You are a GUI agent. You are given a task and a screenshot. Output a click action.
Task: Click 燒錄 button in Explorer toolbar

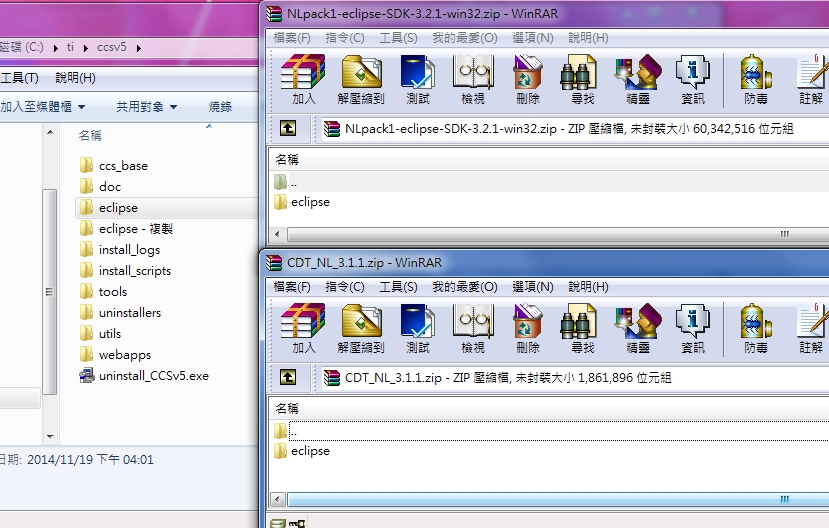220,107
